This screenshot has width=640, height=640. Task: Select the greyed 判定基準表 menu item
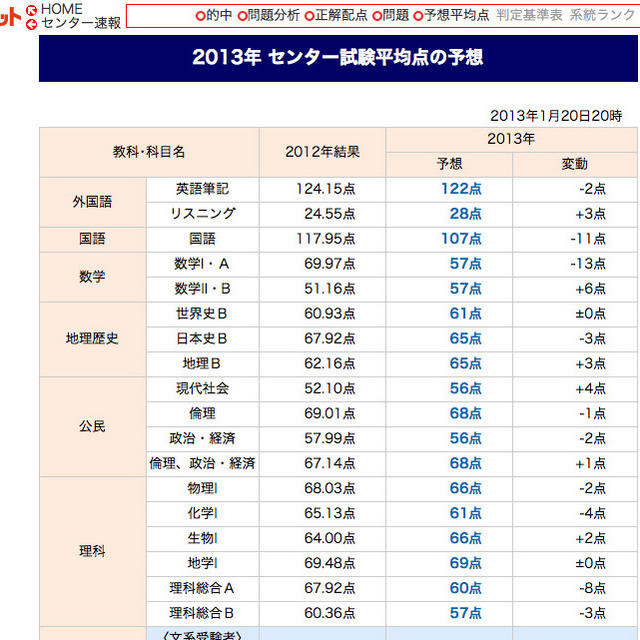[529, 16]
